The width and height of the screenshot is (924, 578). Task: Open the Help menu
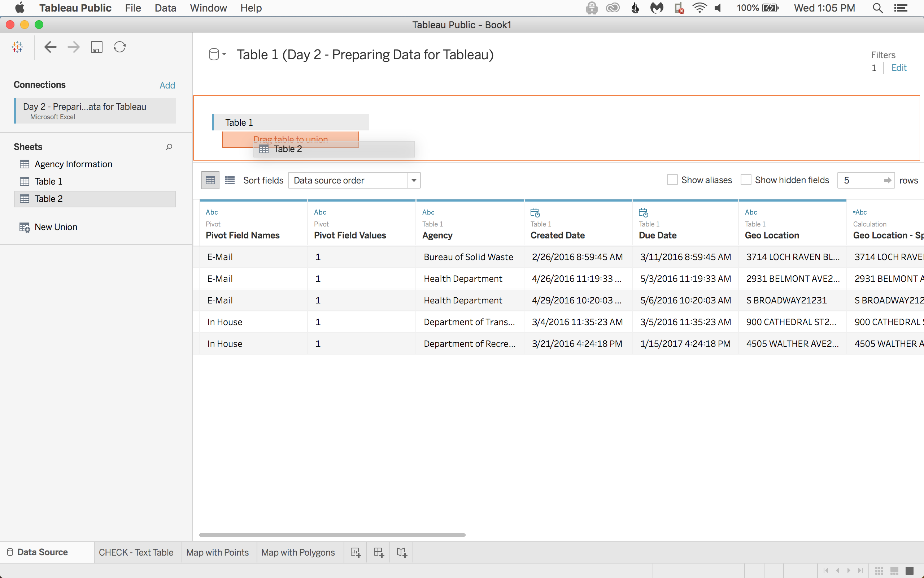coord(251,8)
